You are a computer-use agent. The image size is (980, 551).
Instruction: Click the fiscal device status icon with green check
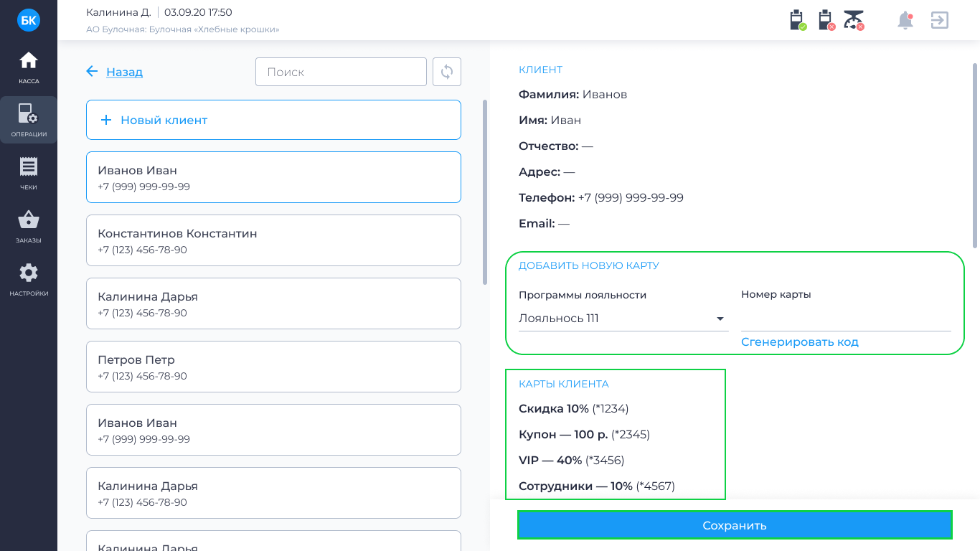tap(798, 20)
